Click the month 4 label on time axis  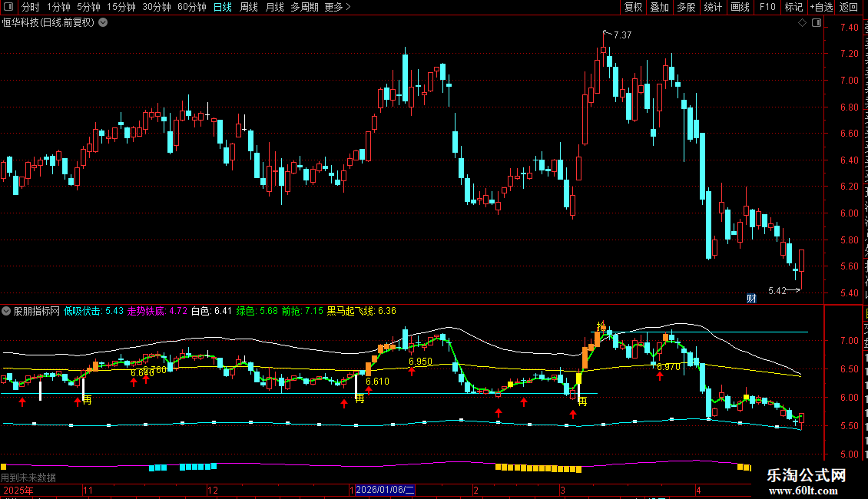[x=698, y=490]
